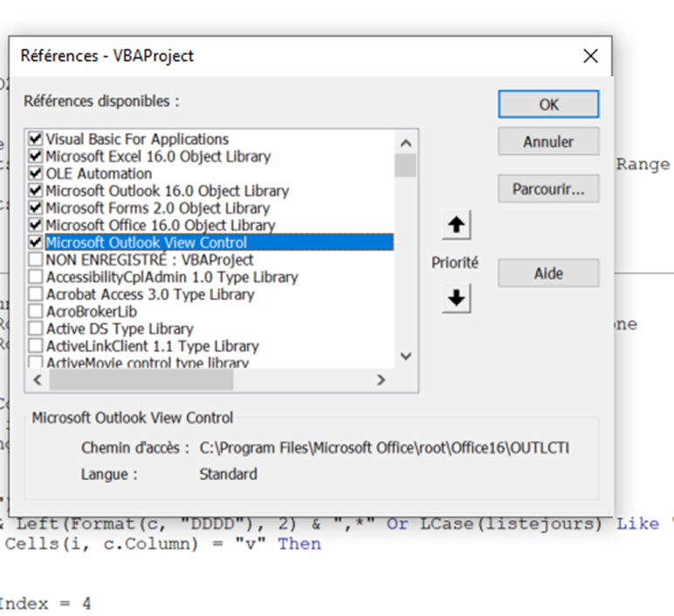
Task: Select 'Microsoft Forms 2.0 Object Library' text
Action: tap(158, 208)
